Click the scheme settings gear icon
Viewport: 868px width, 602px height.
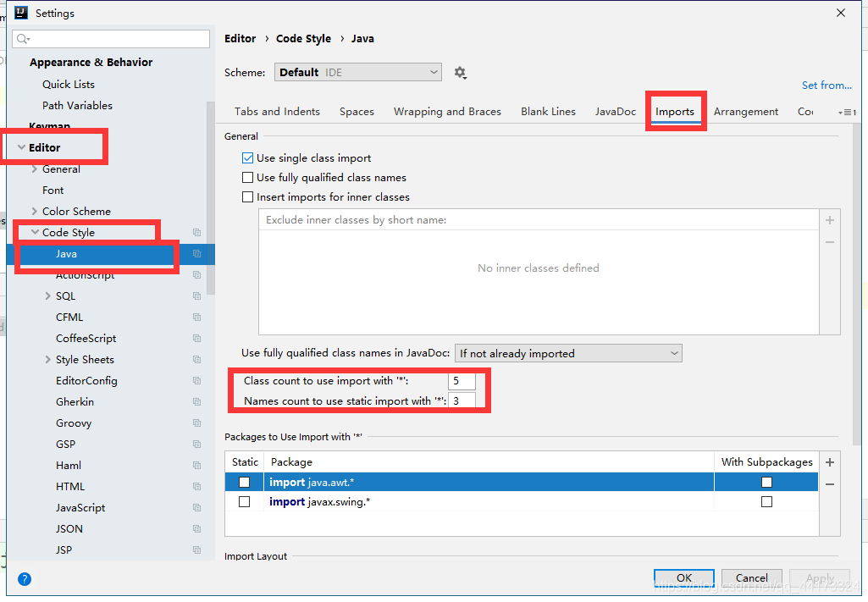click(460, 73)
